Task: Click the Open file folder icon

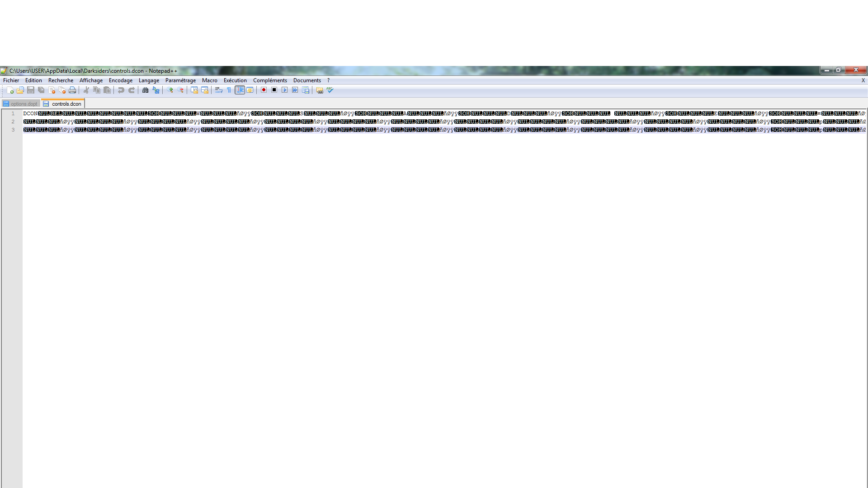Action: tap(20, 90)
